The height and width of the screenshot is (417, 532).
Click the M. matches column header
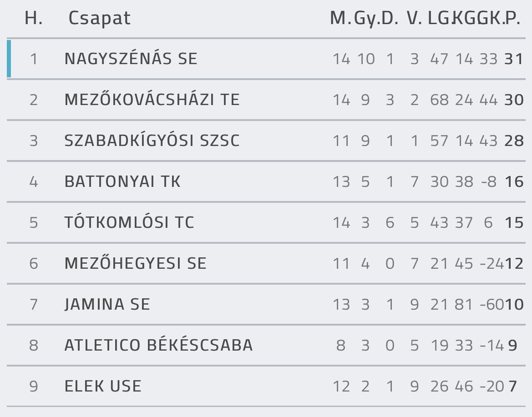[x=341, y=18]
